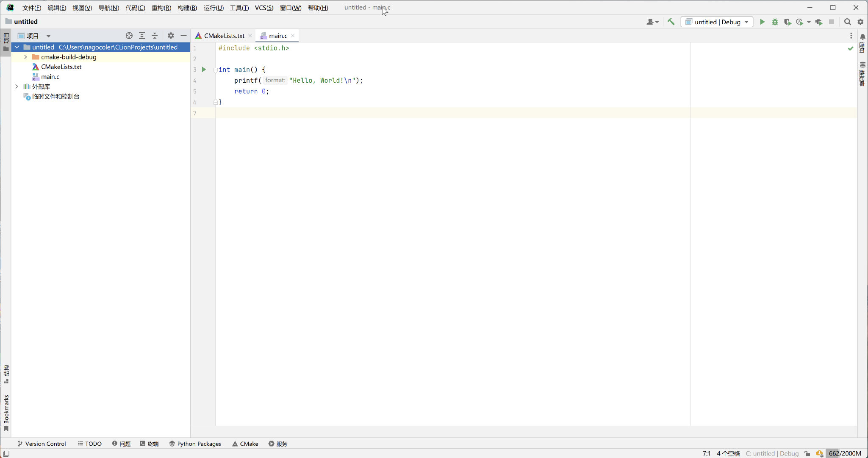868x458 pixels.
Task: Click run gutter arrow beside main()
Action: 204,70
